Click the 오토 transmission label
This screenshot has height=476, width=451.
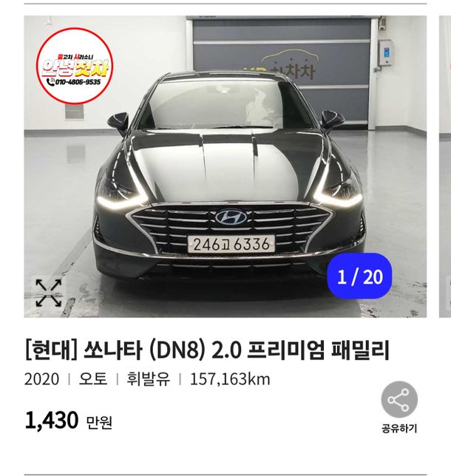pos(93,379)
